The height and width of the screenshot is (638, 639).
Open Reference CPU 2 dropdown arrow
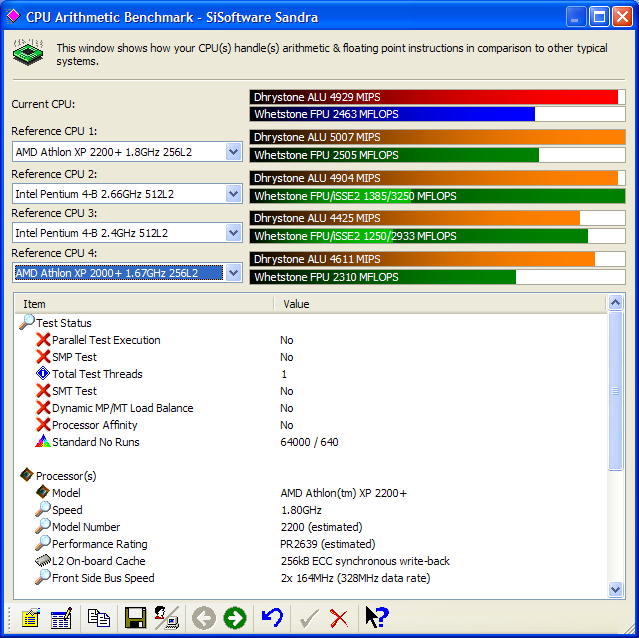[233, 194]
